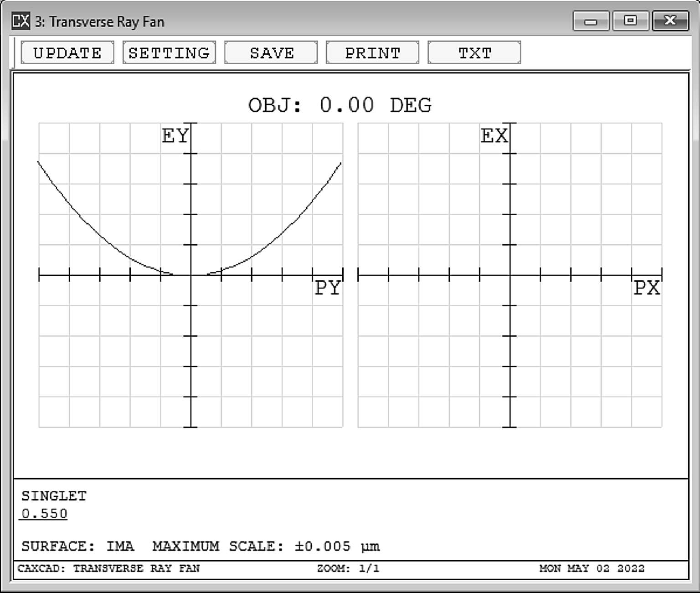700x593 pixels.
Task: Maximize the Transverse Ray Fan window
Action: point(630,21)
